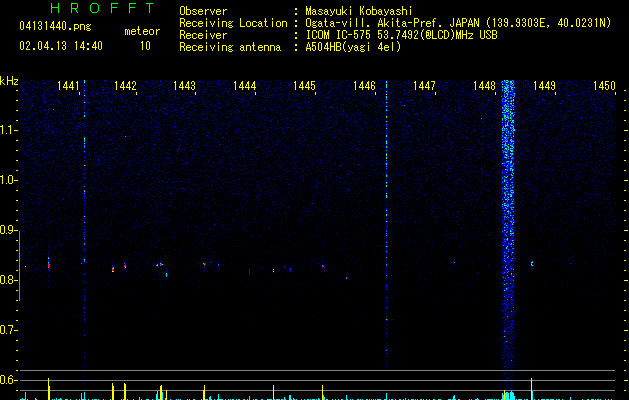Image resolution: width=629 pixels, height=400 pixels.
Task: Click the Observer label
Action: tap(203, 11)
